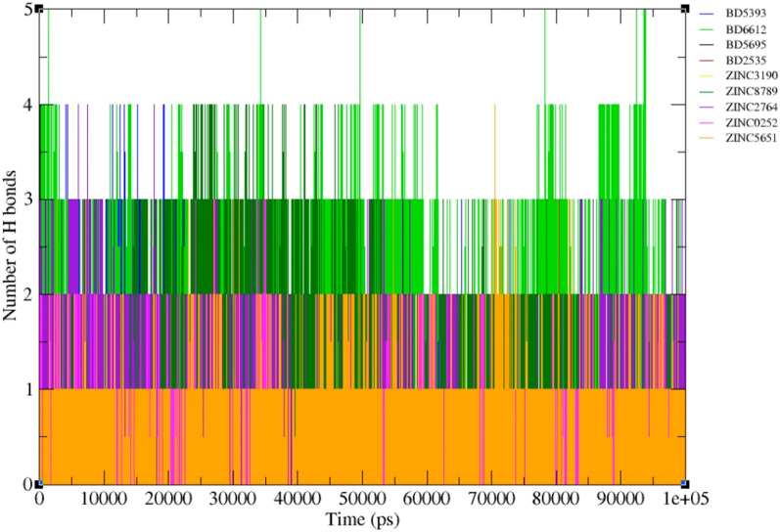
Task: Click the x-axis tick label 1e+05
Action: [685, 498]
